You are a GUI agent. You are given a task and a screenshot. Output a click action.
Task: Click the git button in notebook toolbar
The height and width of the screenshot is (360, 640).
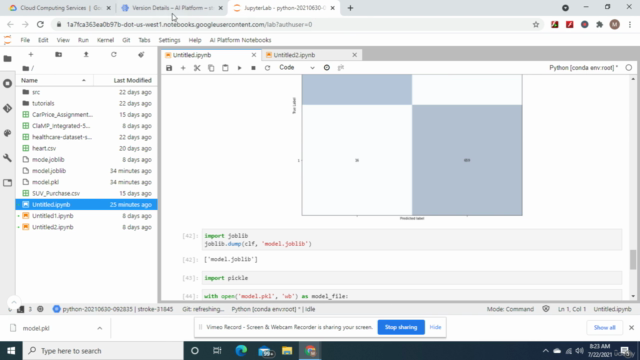[341, 67]
